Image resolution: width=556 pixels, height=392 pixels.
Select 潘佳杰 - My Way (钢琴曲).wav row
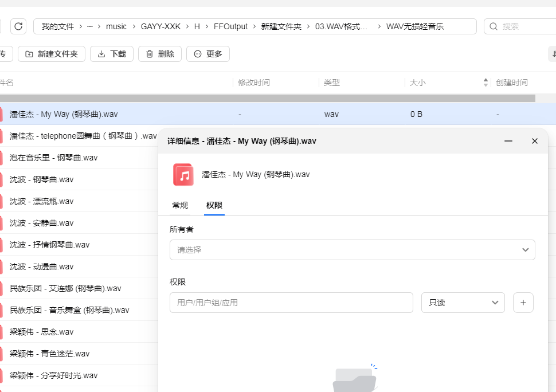(x=278, y=114)
